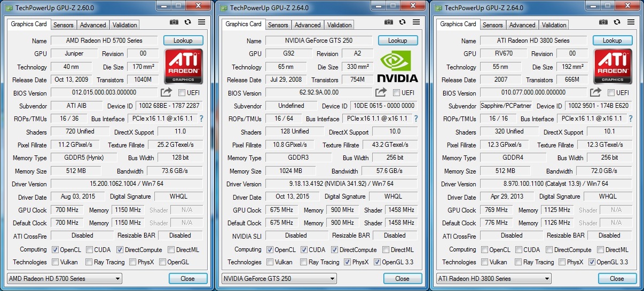The height and width of the screenshot is (291, 644).
Task: Click bus interface question mark in HD 5700 window
Action: (201, 119)
